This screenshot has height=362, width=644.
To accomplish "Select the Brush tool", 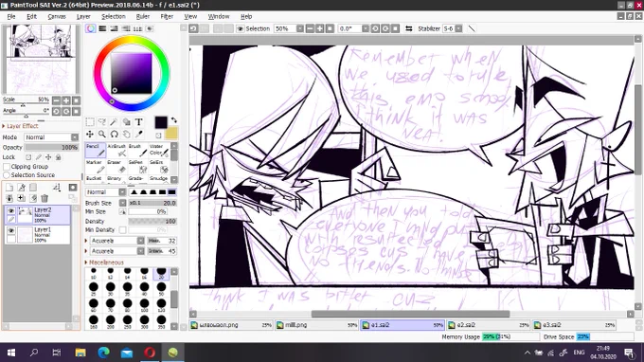I will point(137,151).
